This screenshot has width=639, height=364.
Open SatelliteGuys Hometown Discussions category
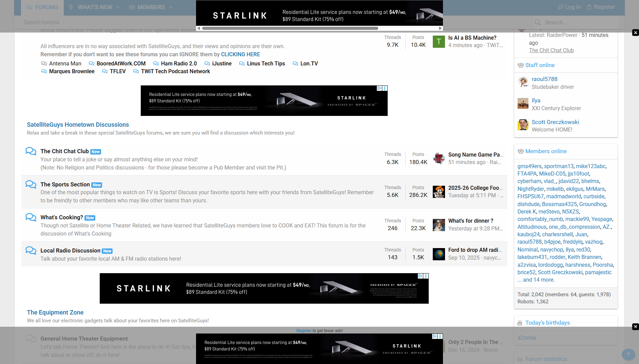(78, 125)
